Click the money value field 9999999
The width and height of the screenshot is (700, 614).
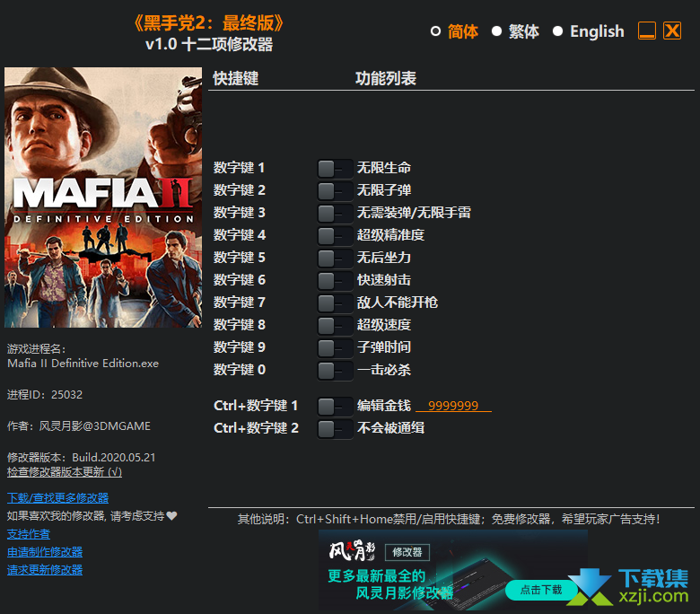click(453, 406)
